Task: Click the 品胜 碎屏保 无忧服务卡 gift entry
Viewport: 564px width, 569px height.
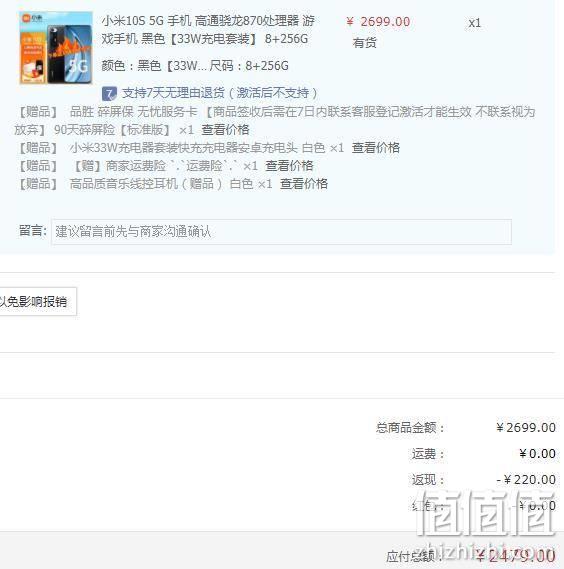Action: (x=133, y=112)
